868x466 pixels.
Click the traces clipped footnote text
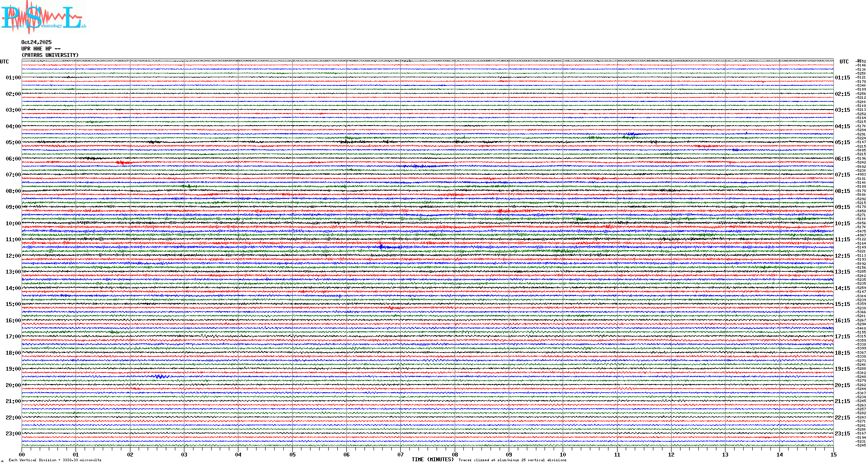pos(512,460)
